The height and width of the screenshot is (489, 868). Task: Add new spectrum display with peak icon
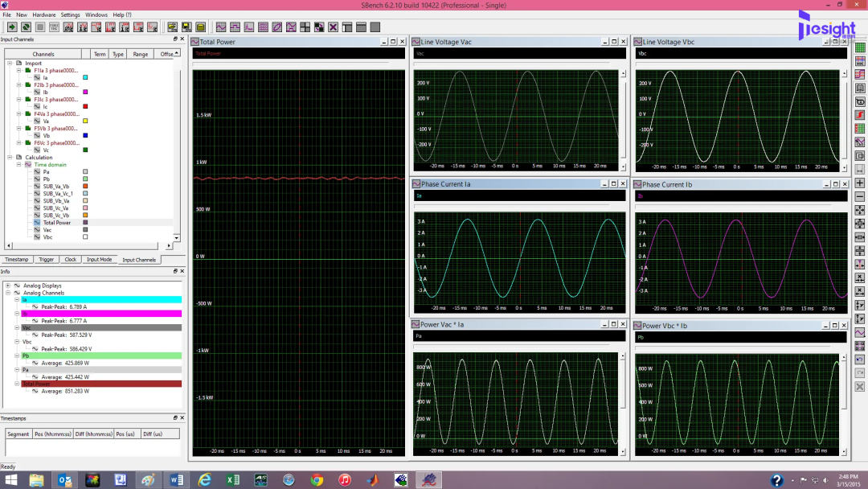point(249,27)
